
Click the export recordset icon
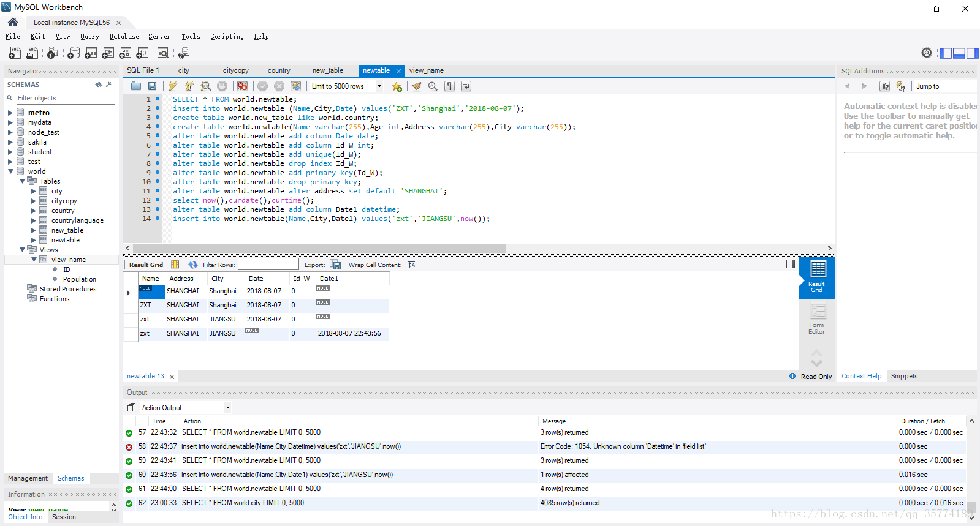coord(335,265)
